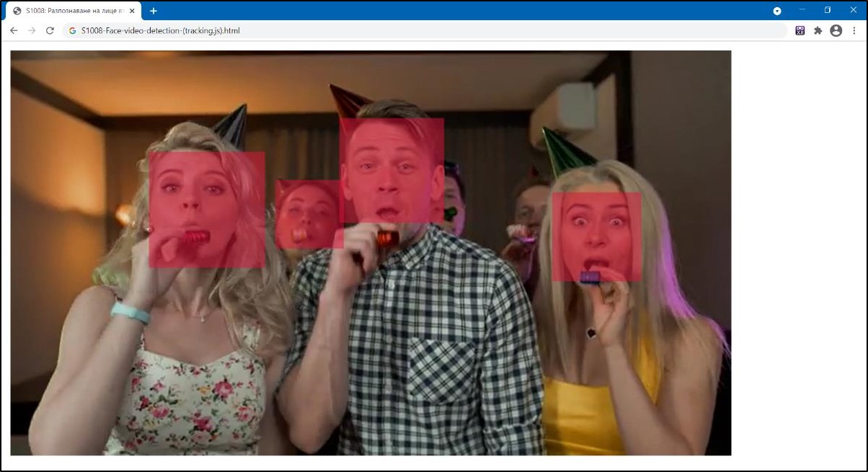Click the man's checkered shirt pocket in the video
This screenshot has width=868, height=472.
441,370
